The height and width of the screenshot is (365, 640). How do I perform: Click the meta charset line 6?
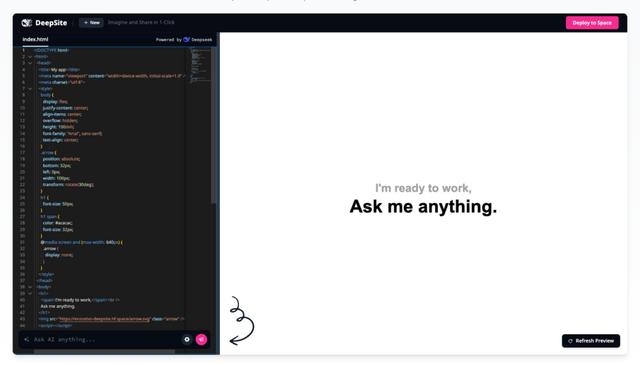[x=62, y=82]
